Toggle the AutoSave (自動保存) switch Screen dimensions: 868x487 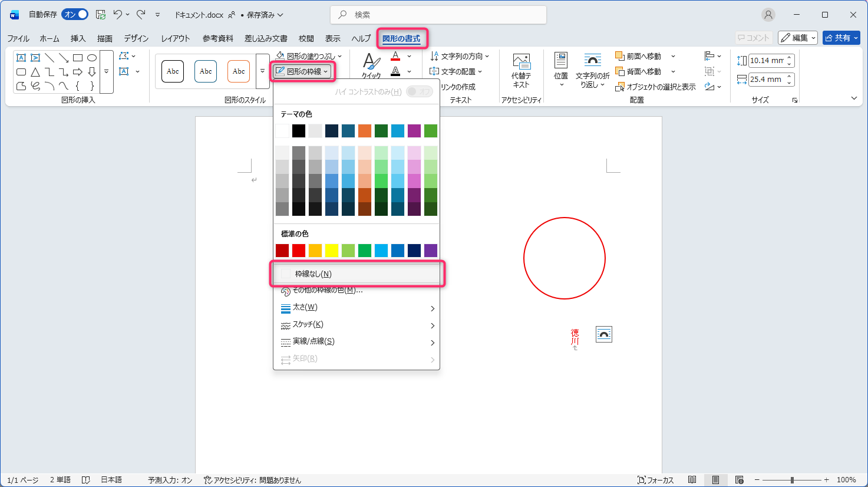click(x=75, y=15)
